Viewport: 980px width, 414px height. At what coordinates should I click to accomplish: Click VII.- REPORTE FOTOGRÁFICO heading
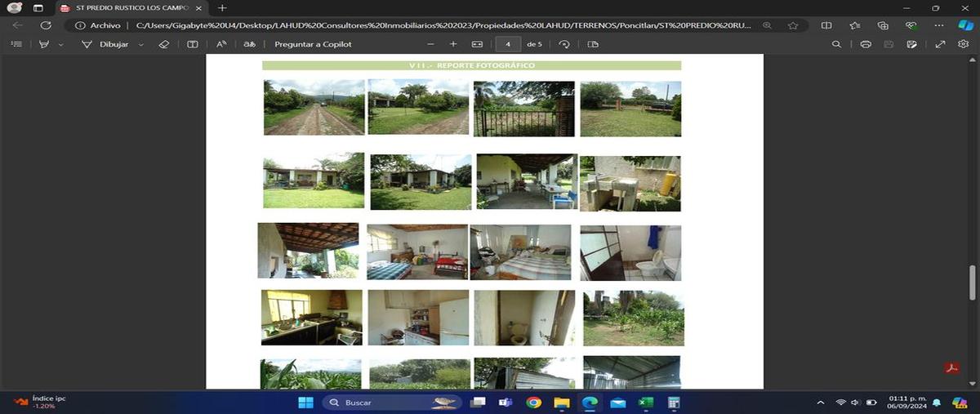tap(471, 65)
